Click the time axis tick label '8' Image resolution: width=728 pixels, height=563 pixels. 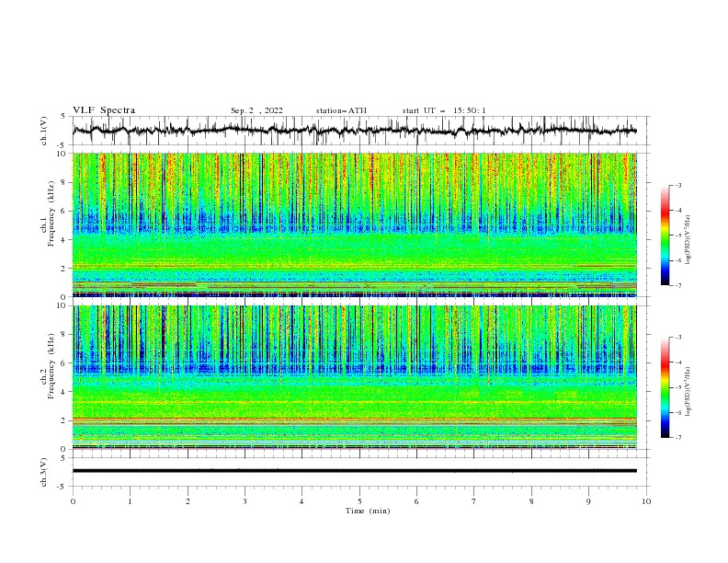pos(531,501)
